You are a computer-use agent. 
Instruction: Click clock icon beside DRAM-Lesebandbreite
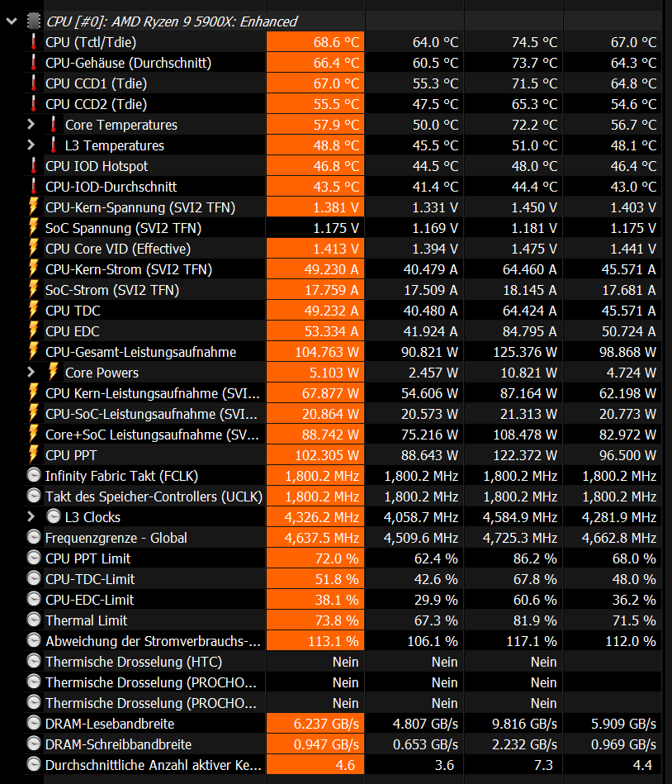tap(34, 723)
